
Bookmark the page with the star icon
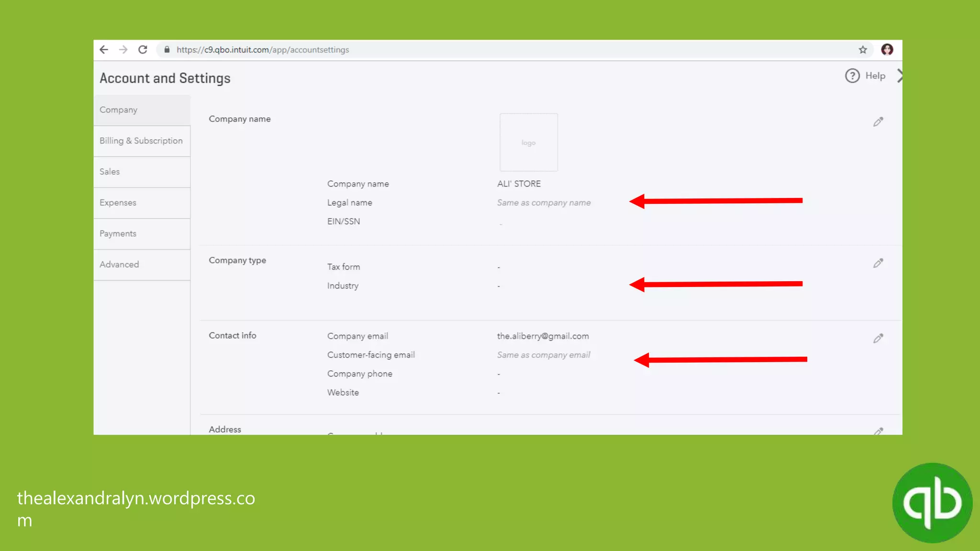pyautogui.click(x=863, y=50)
